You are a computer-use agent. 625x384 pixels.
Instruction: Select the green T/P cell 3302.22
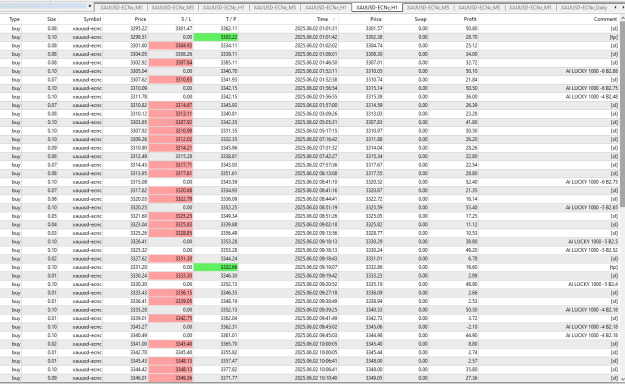pyautogui.click(x=216, y=37)
